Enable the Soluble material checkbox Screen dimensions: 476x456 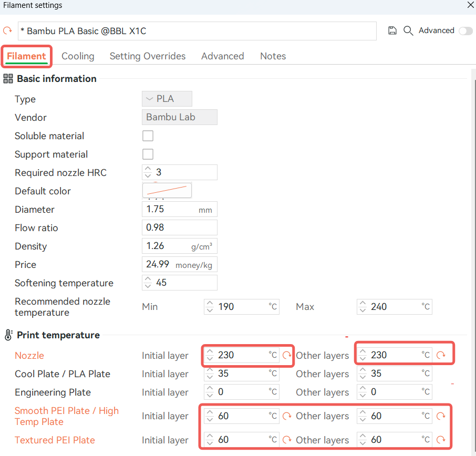click(x=148, y=136)
